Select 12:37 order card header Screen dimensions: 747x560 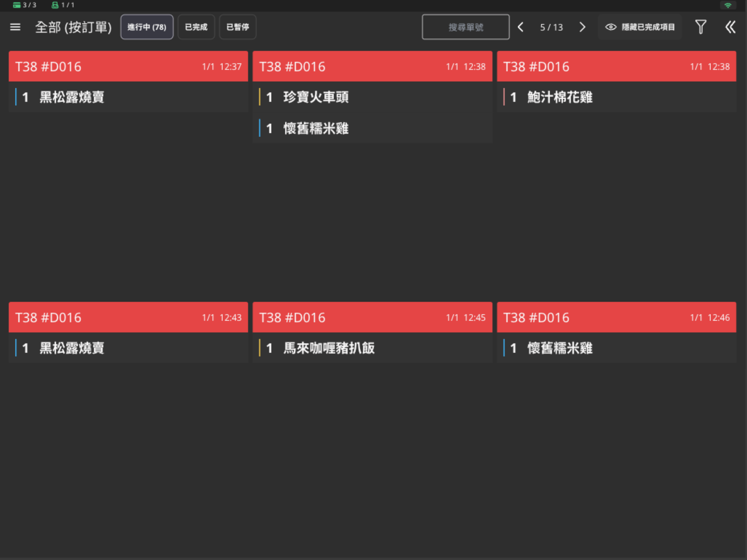[128, 66]
